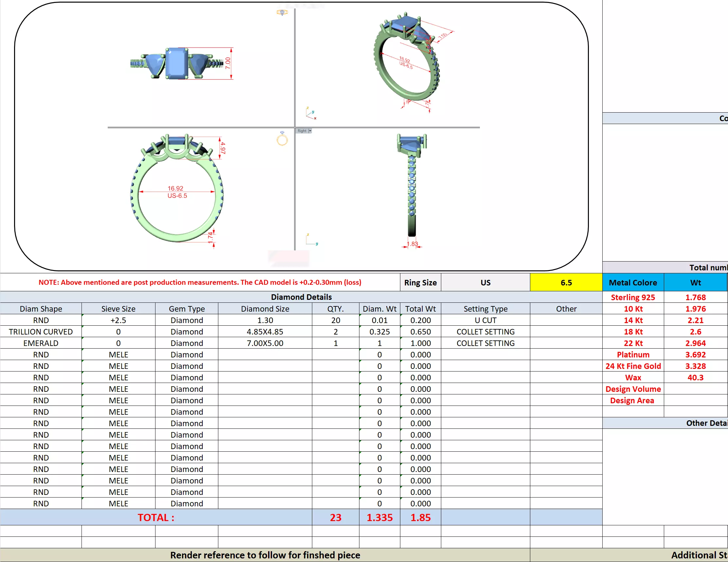Screen dimensions: 728x562
Task: Select the 1.85 total weight cell
Action: pos(420,517)
